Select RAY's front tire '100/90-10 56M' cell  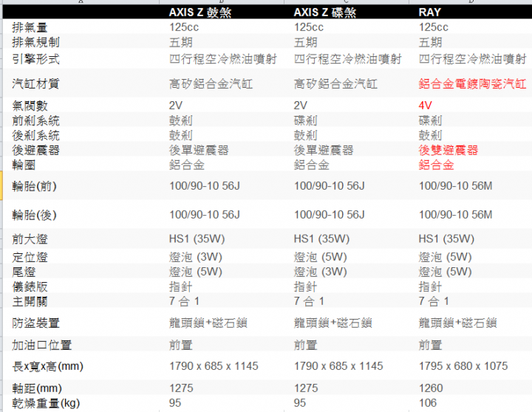[x=455, y=186]
